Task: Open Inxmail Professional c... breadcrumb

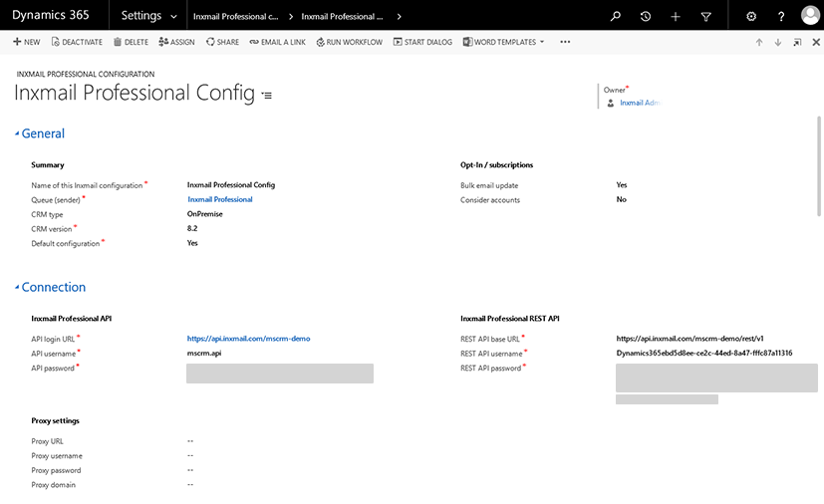Action: [235, 16]
